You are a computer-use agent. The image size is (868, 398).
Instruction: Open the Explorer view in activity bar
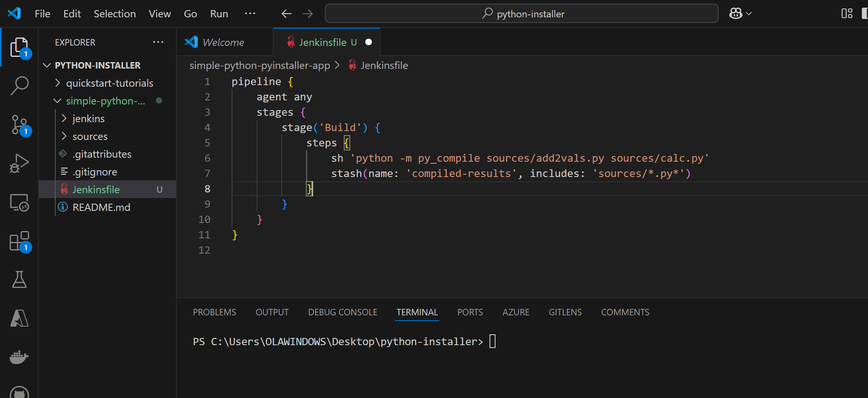pos(19,48)
